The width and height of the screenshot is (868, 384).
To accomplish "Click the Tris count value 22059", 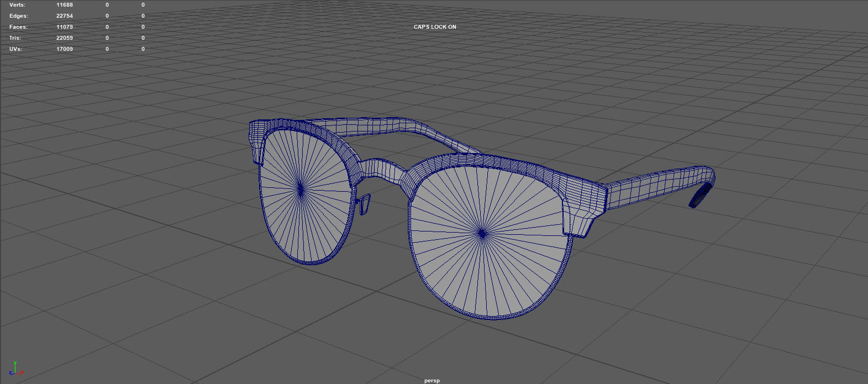I will (x=65, y=38).
